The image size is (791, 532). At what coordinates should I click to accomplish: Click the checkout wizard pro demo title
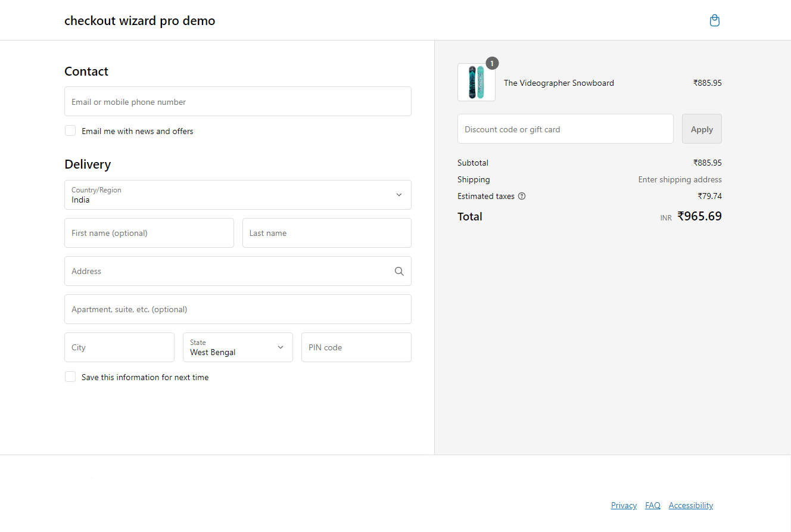tap(139, 21)
